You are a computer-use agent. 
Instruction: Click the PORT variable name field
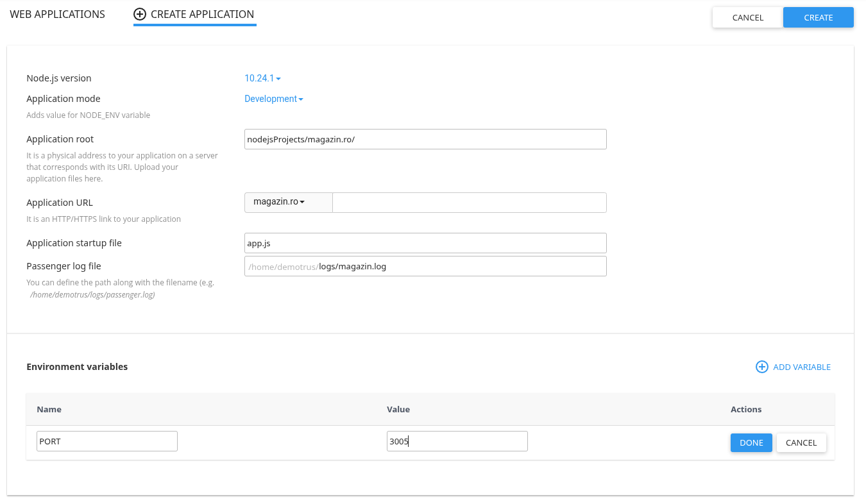(x=107, y=441)
